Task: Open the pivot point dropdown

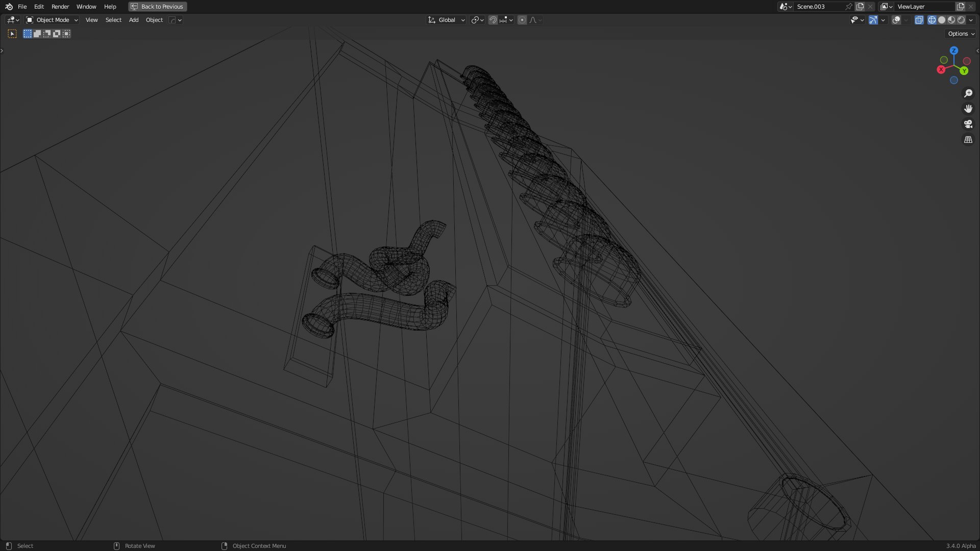Action: click(x=478, y=20)
